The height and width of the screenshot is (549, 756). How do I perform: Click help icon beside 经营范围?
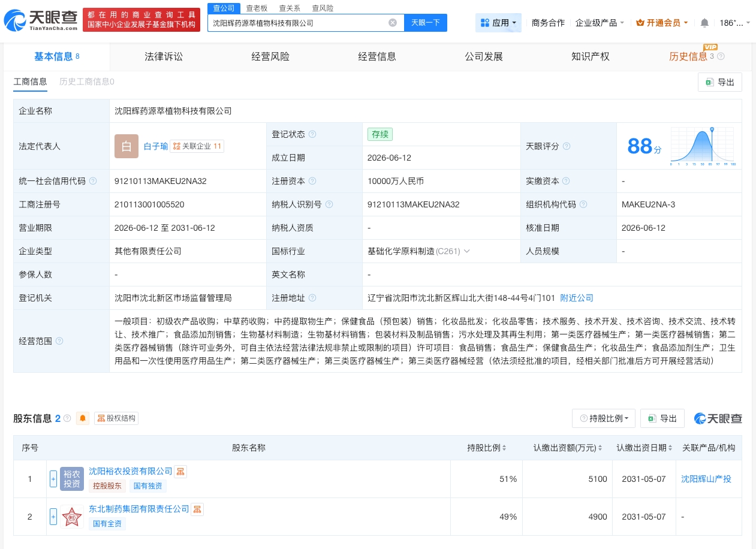[59, 341]
